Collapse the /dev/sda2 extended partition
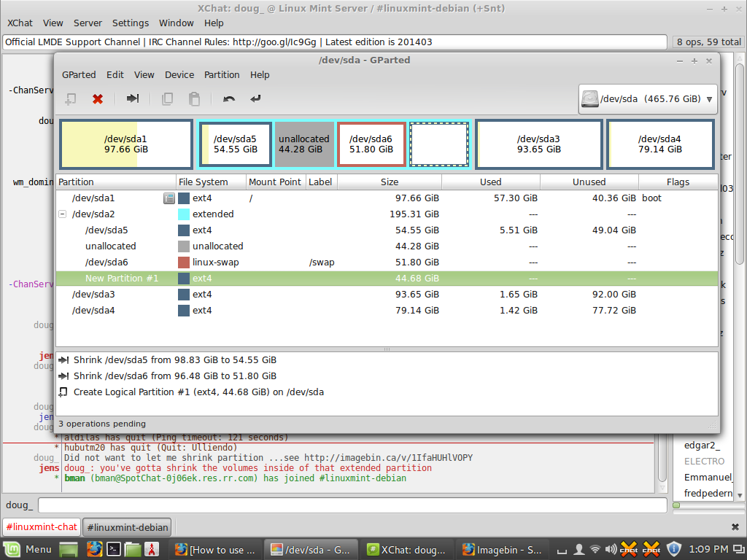 pyautogui.click(x=63, y=214)
